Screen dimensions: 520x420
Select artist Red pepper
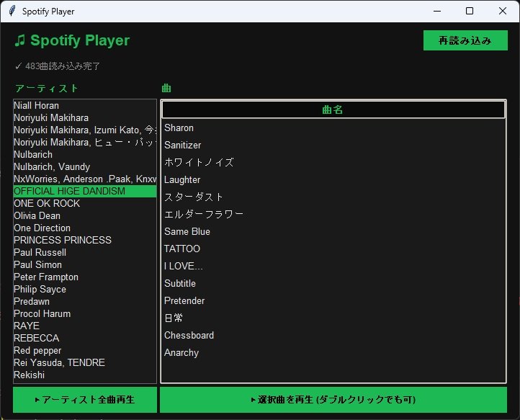(85, 351)
